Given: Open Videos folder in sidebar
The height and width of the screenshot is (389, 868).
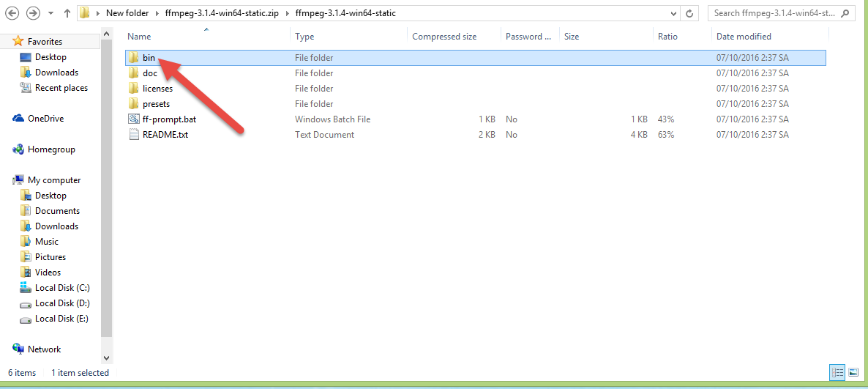Looking at the screenshot, I should (48, 273).
